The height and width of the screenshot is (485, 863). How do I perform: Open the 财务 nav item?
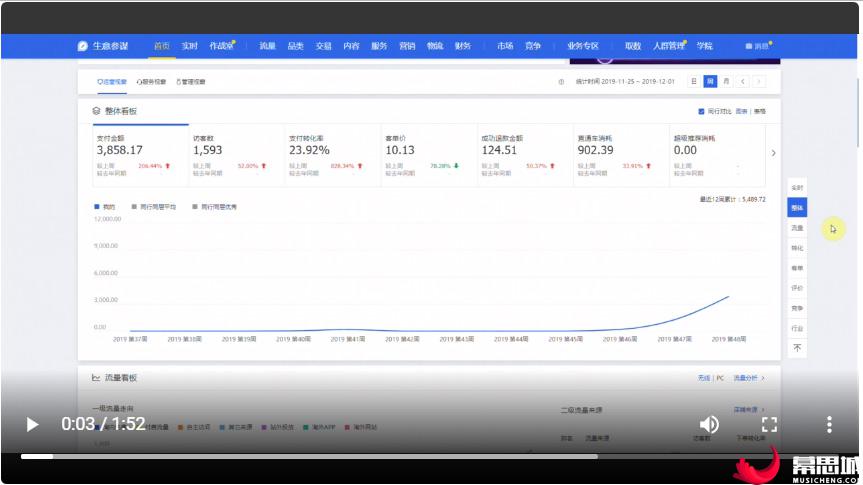[463, 46]
